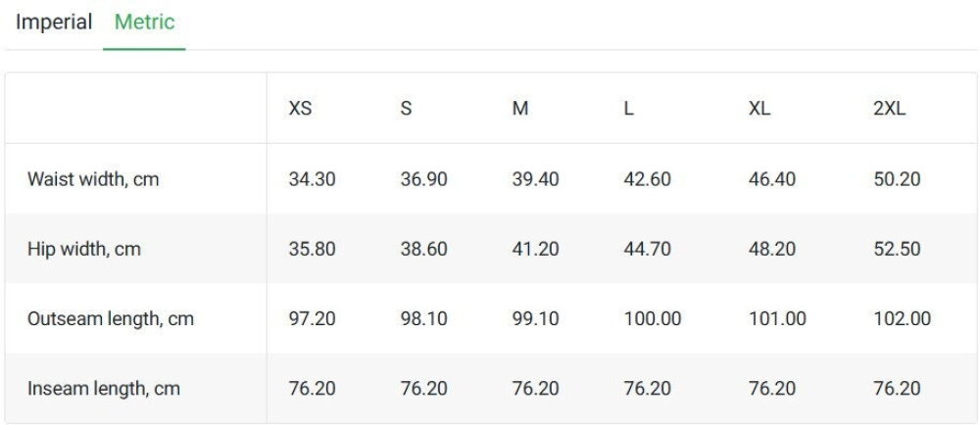Click the XS size column header
Viewport: 980px width, 425px height.
point(300,109)
